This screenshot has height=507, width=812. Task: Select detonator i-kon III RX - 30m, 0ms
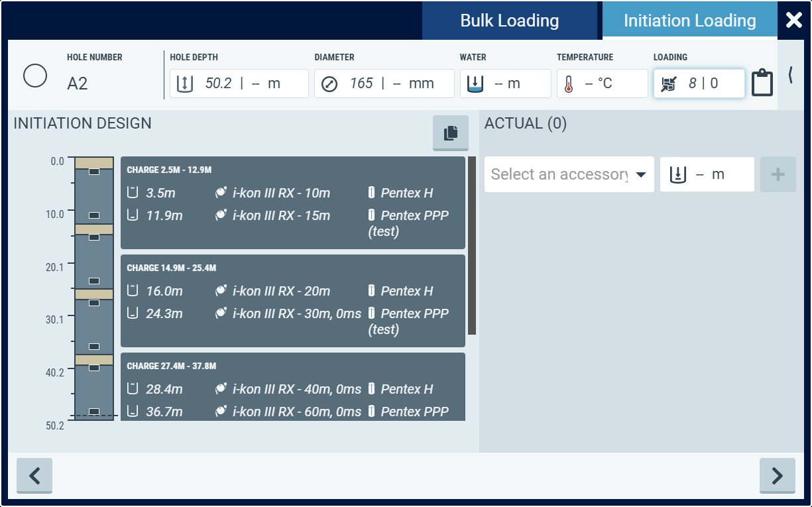(x=297, y=314)
